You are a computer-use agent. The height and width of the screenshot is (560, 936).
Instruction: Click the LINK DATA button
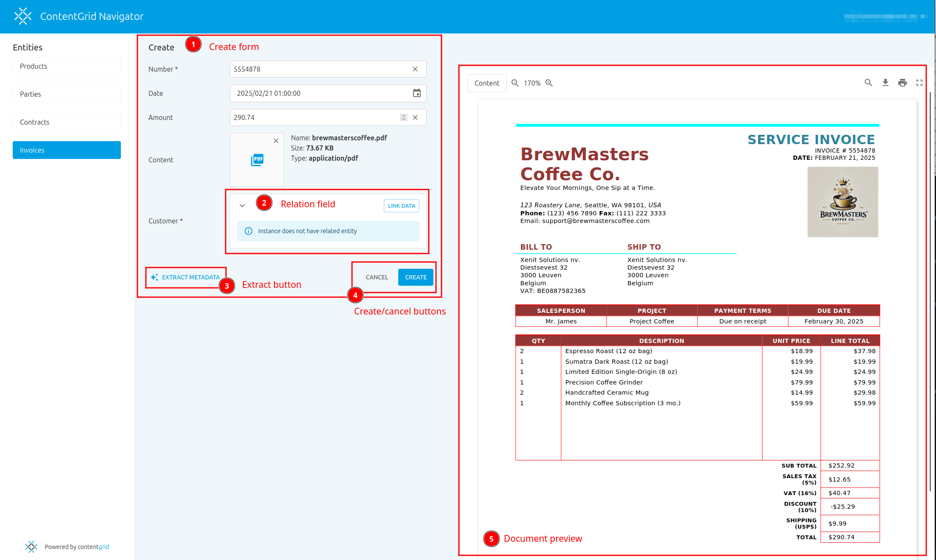point(401,206)
